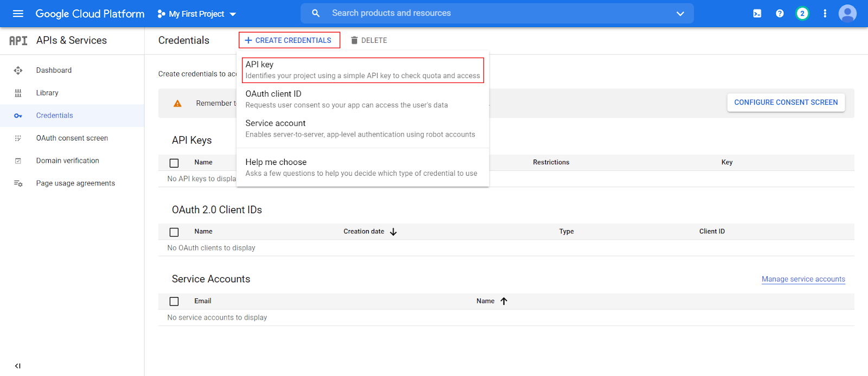Click the Domain verification icon
Viewport: 868px width, 376px height.
click(18, 161)
